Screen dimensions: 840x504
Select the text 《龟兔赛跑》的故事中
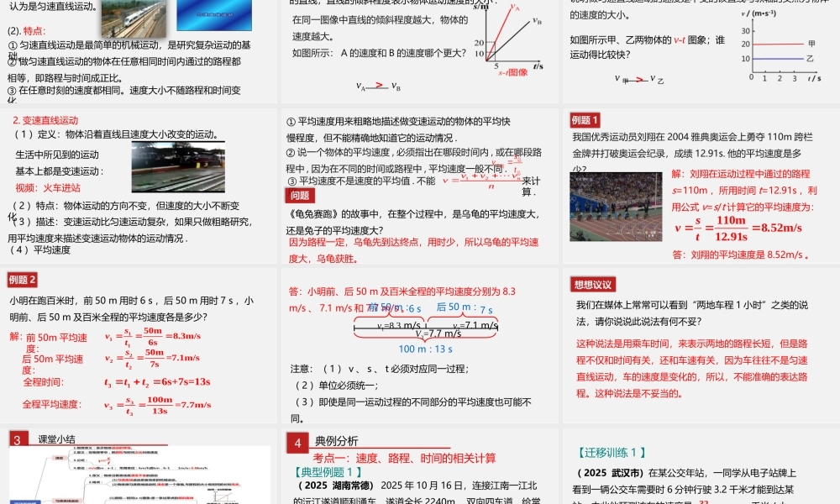coord(334,213)
